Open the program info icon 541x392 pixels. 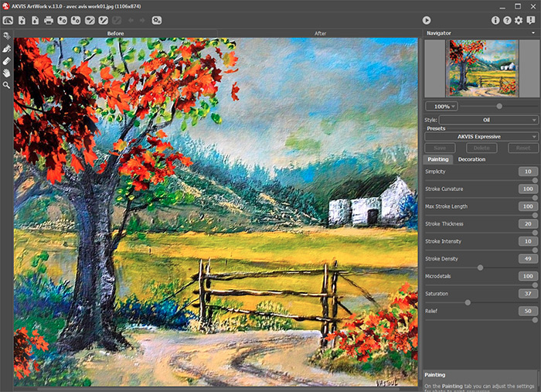click(495, 20)
